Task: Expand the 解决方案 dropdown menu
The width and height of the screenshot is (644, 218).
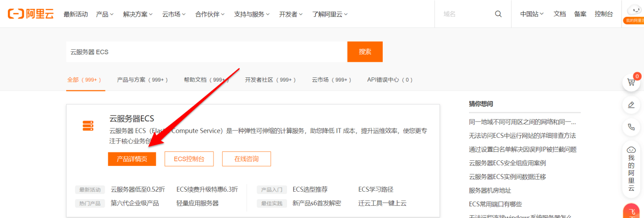Action: [x=138, y=14]
